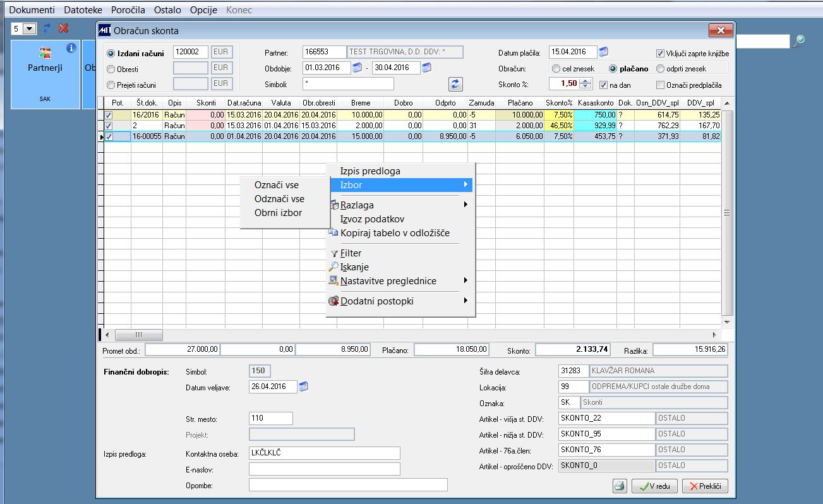Viewport: 823px width, 504px height.
Task: Click the refresh icon next to Simboli
Action: (x=455, y=84)
